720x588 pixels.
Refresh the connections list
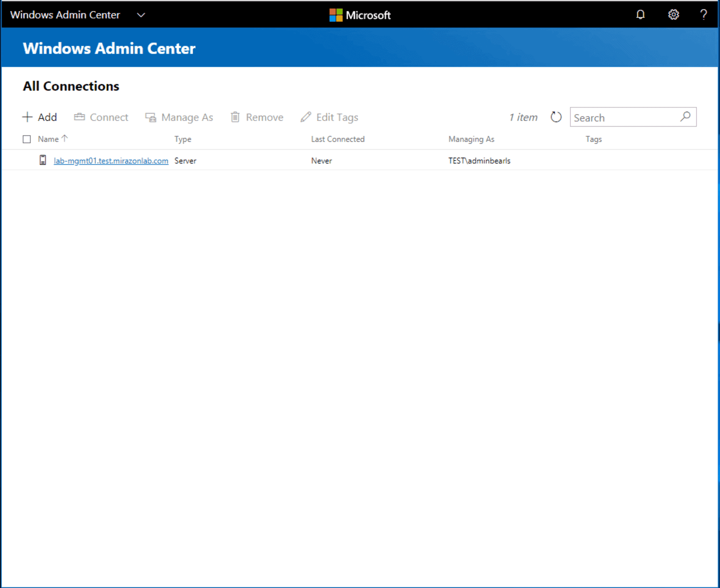556,117
